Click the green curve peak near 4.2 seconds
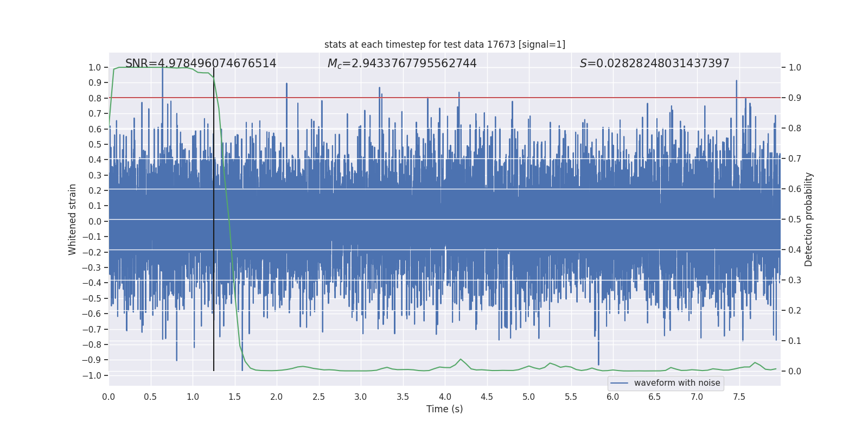 tap(461, 359)
